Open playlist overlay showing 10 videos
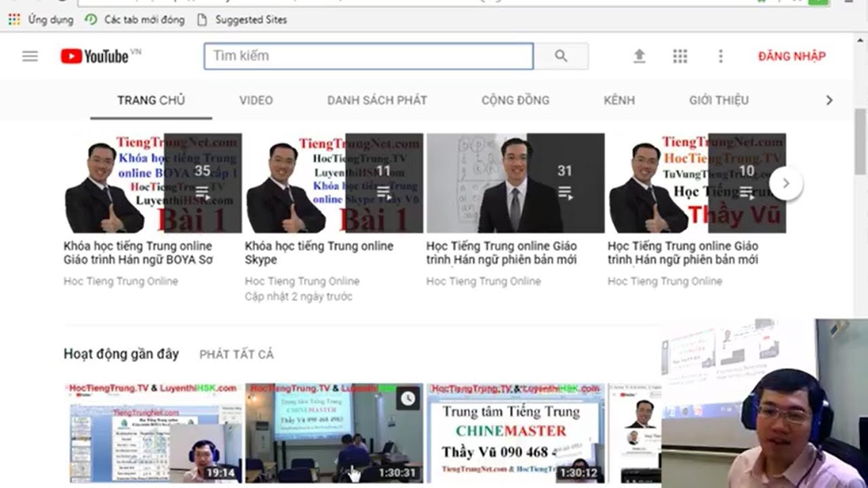Viewport: 868px width, 488px height. (x=747, y=183)
